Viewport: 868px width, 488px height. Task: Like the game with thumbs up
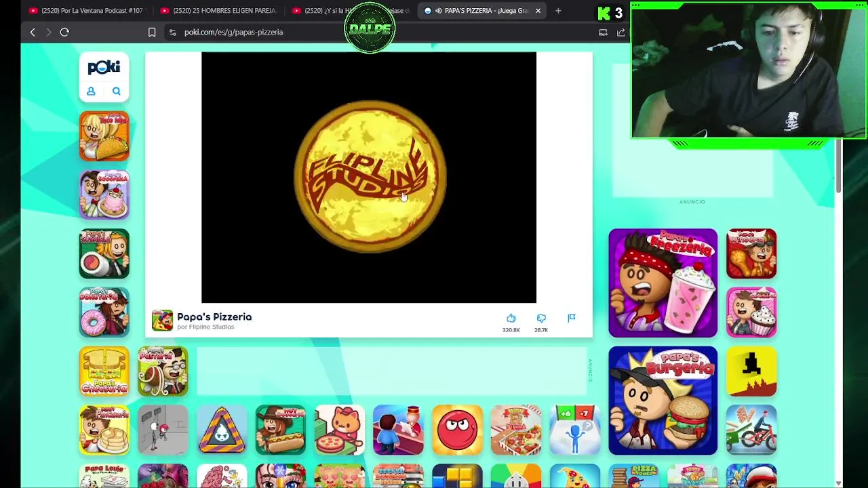pyautogui.click(x=511, y=319)
